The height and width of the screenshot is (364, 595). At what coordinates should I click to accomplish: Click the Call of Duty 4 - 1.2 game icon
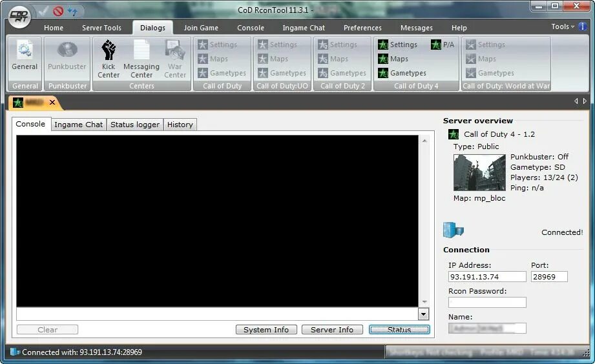(x=454, y=134)
